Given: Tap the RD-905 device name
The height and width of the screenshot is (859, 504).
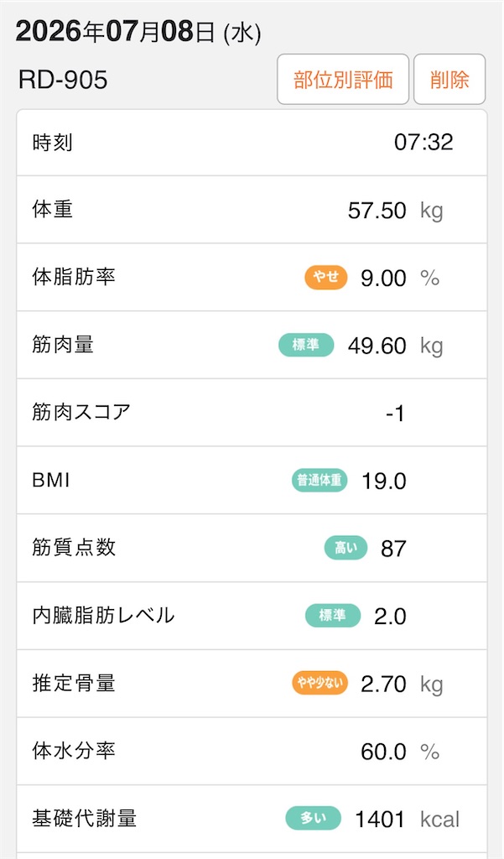Looking at the screenshot, I should click(63, 80).
